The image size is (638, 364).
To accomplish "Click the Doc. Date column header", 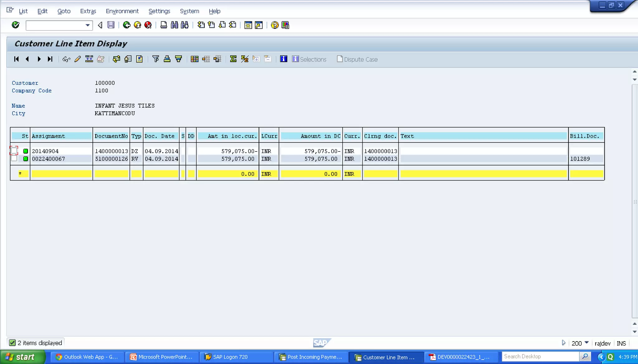I will click(x=161, y=136).
